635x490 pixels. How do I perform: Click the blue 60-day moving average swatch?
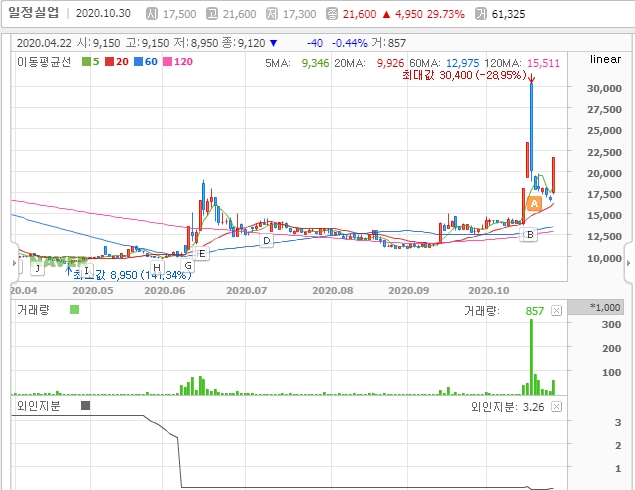[139, 62]
